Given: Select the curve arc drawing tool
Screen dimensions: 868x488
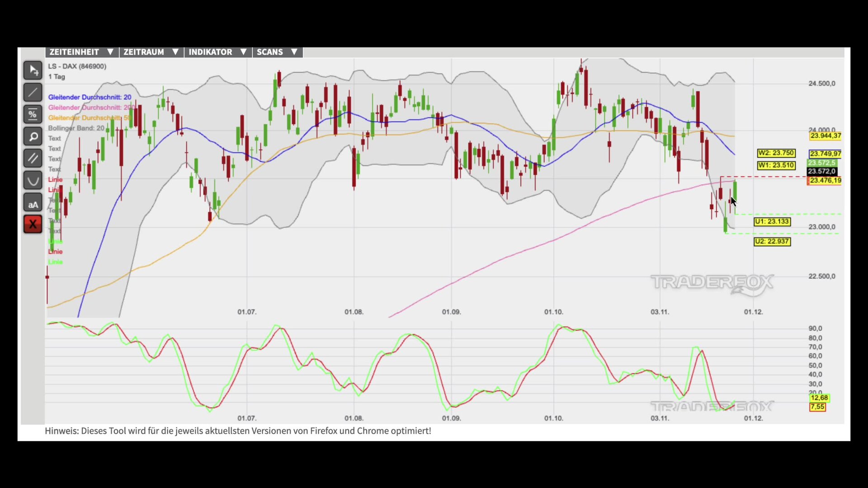Looking at the screenshot, I should click(x=33, y=181).
